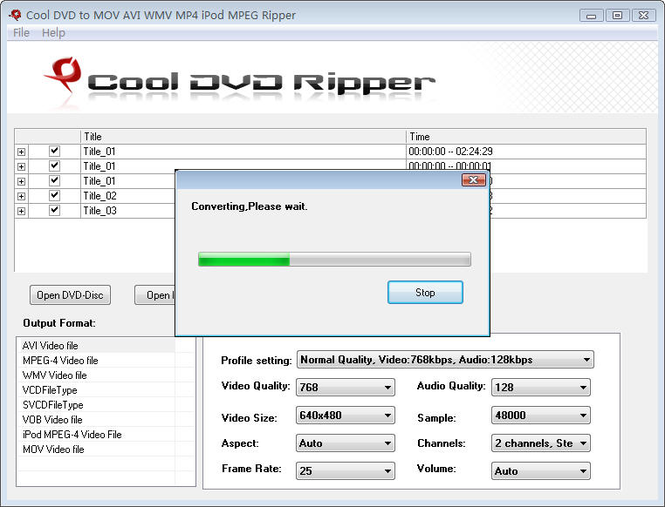Click the Title column header

(243, 137)
